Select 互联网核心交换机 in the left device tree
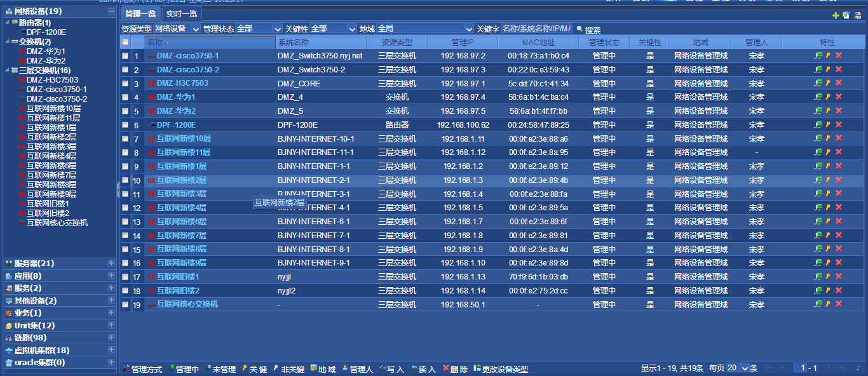The image size is (868, 376). pos(57,222)
